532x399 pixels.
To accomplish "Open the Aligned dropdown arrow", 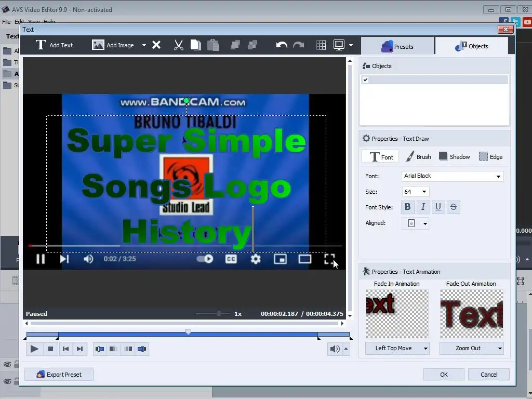I will [x=425, y=223].
